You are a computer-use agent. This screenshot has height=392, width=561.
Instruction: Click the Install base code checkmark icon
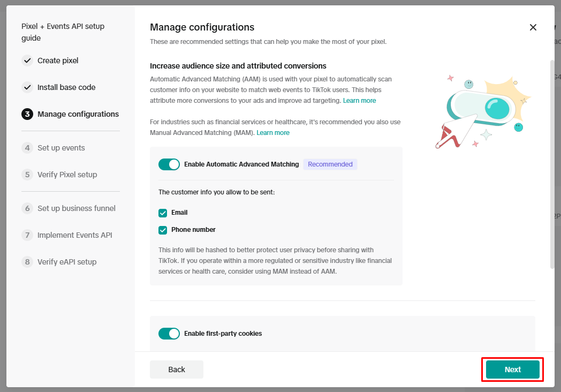(x=27, y=87)
